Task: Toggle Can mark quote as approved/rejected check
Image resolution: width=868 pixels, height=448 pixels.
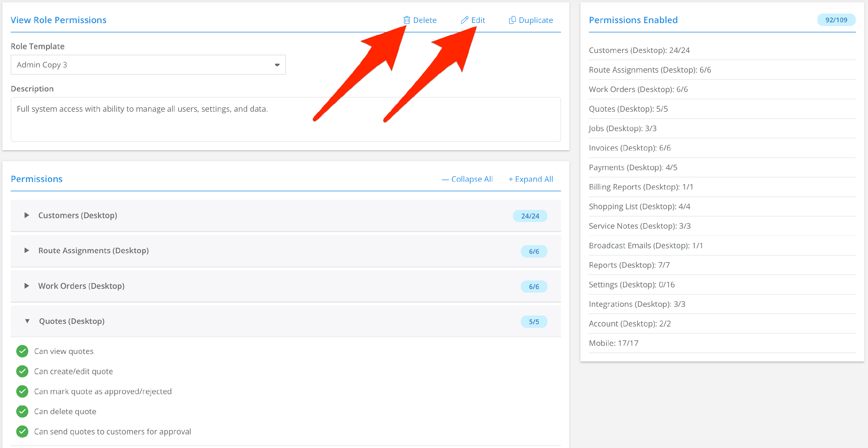Action: pyautogui.click(x=22, y=391)
